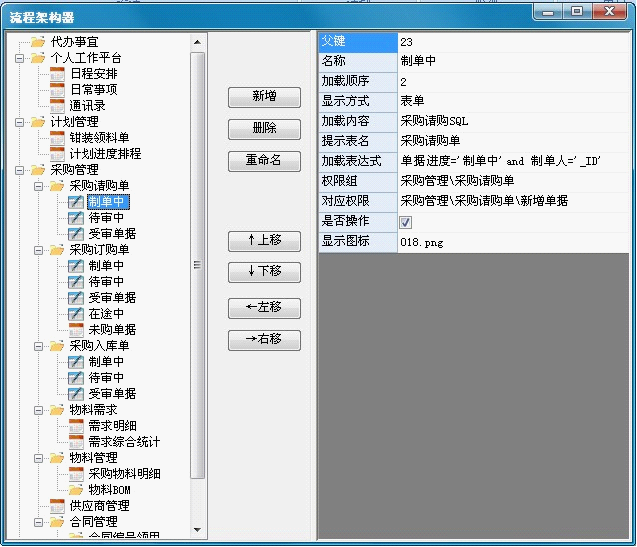Screen dimensions: 637x547
Task: Click the 采购入库单 folder icon
Action: [57, 346]
